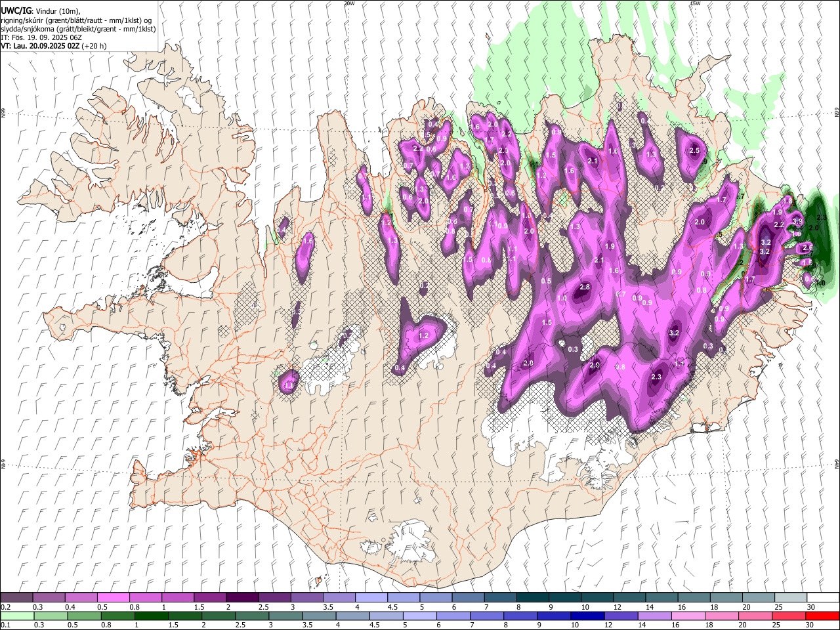This screenshot has height=630, width=840.
Task: Click the '2.8' snowfall value on the map
Action: [x=585, y=287]
